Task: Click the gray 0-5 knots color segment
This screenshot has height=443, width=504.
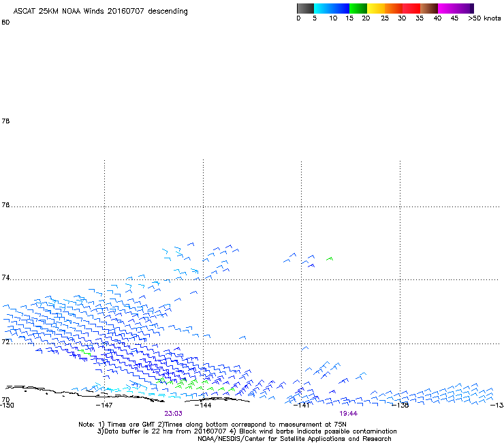Action: pyautogui.click(x=305, y=8)
